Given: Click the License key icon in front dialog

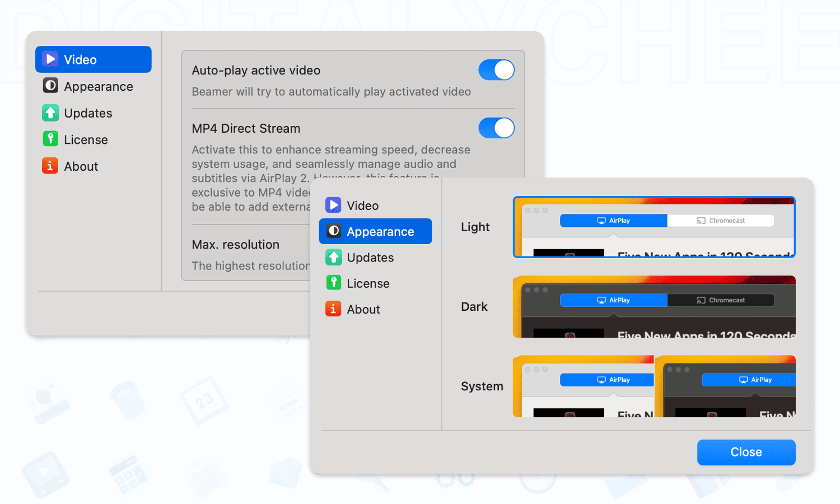Looking at the screenshot, I should tap(334, 283).
